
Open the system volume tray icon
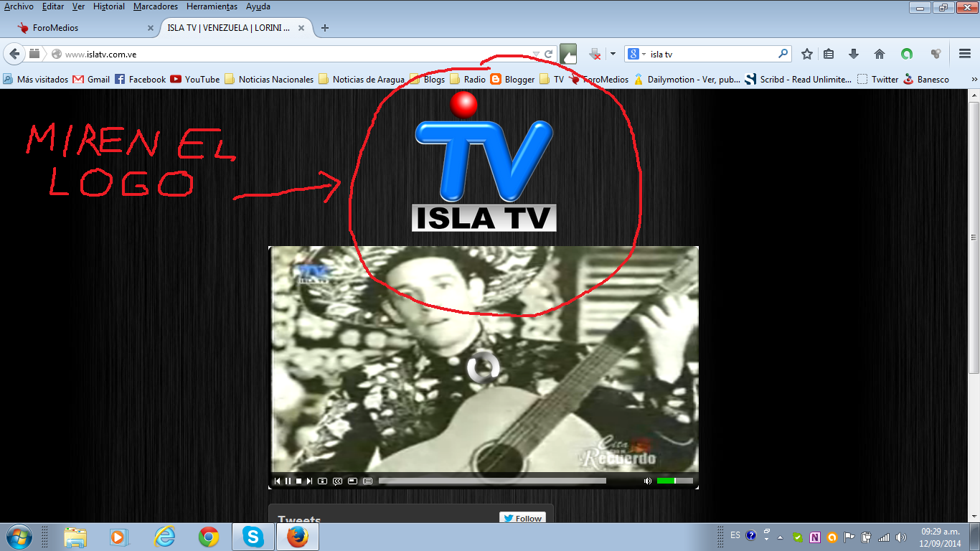[900, 537]
